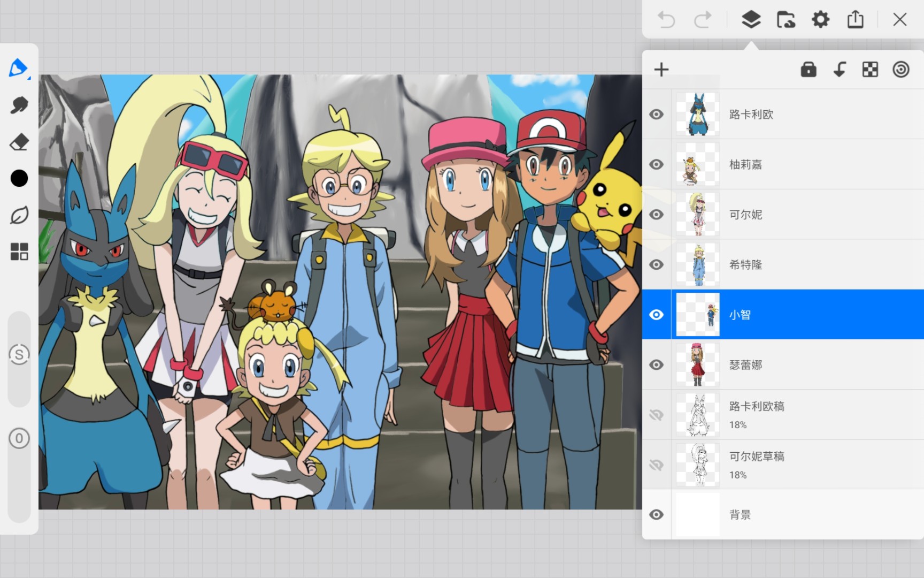This screenshot has height=578, width=924.
Task: Click the 背景 layer name
Action: [x=740, y=515]
